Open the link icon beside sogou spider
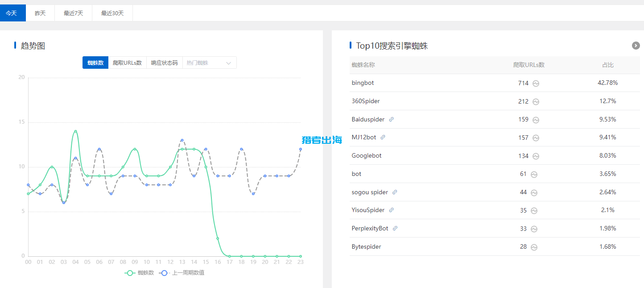Viewport: 644px width, 288px height. 394,192
